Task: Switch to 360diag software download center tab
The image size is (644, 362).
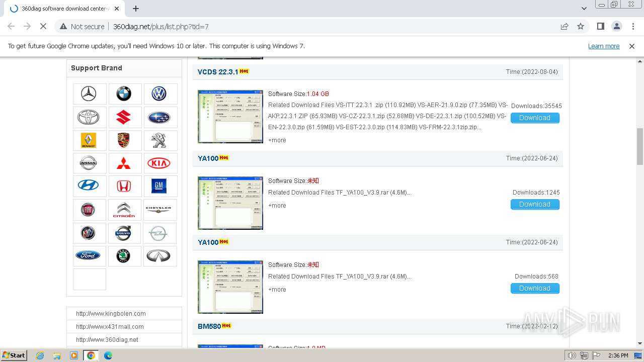Action: (x=65, y=9)
